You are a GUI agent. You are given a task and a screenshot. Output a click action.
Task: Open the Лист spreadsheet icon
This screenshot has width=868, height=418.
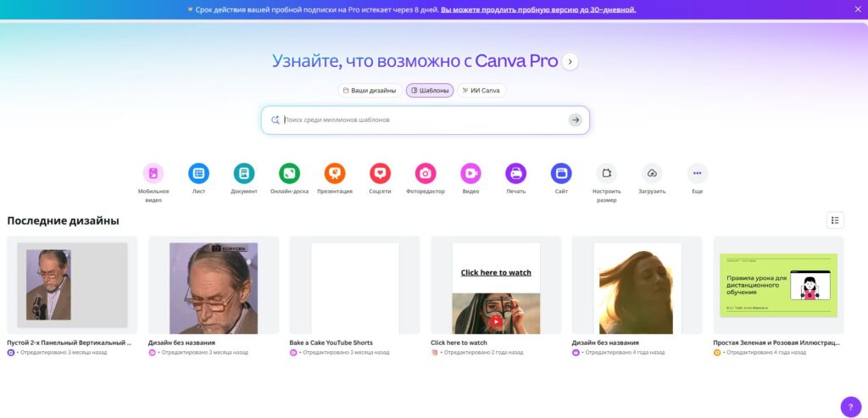click(x=198, y=173)
